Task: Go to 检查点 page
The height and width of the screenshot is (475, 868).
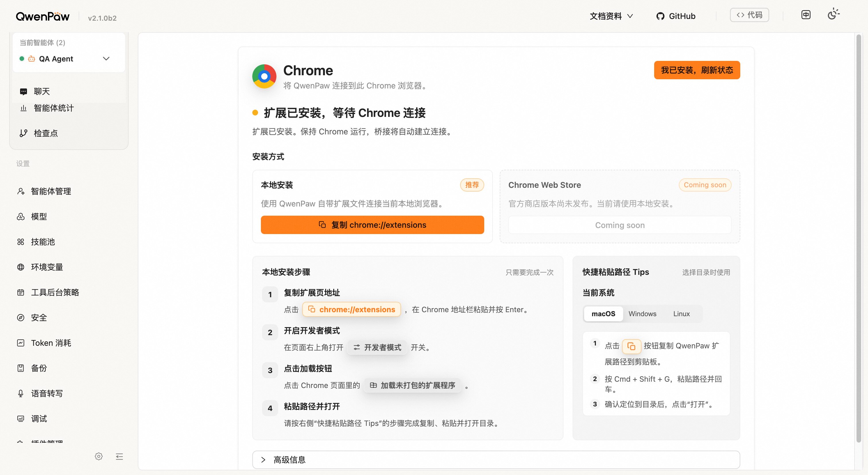Action: click(69, 133)
